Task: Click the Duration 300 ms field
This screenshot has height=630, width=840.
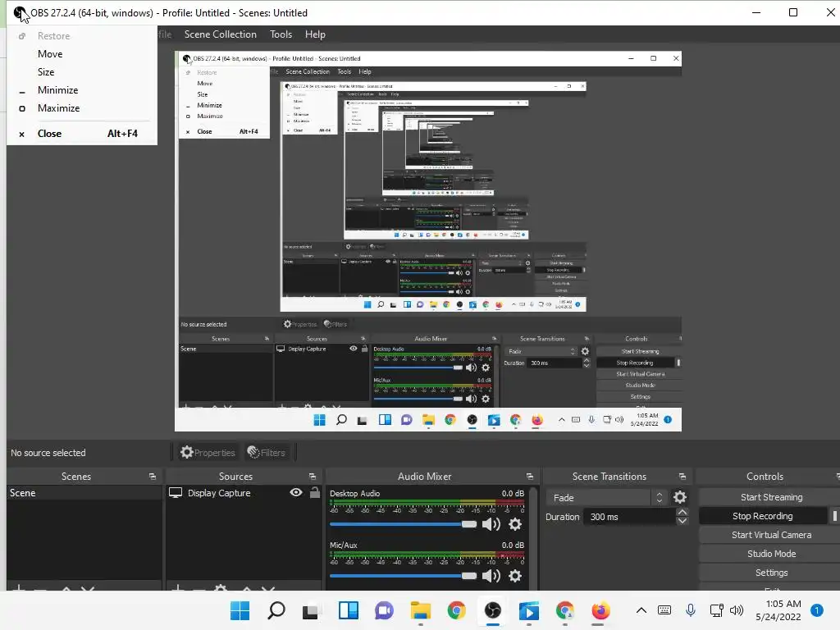Action: pyautogui.click(x=629, y=517)
